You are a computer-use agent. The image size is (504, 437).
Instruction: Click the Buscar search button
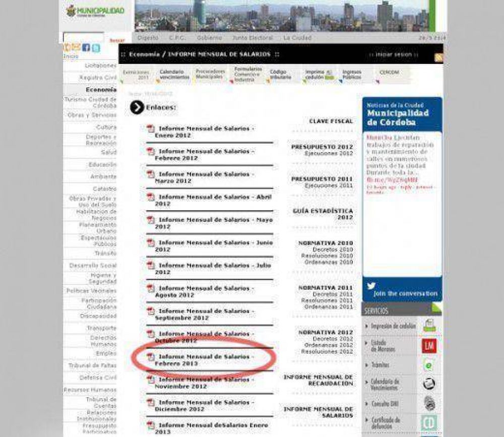point(117,40)
